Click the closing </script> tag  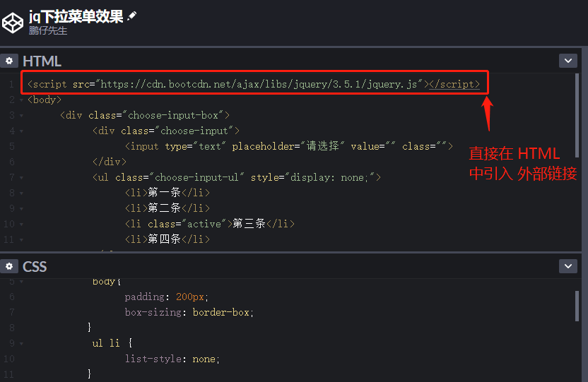click(454, 84)
